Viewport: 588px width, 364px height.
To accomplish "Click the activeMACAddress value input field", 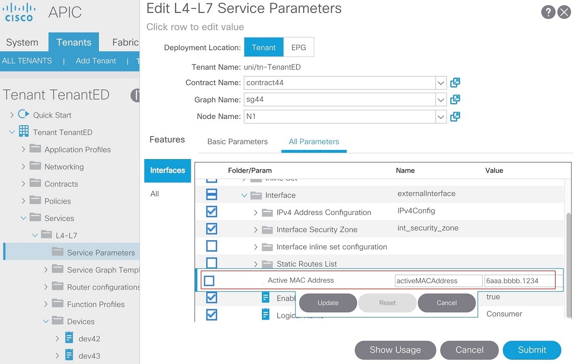I will (438, 280).
